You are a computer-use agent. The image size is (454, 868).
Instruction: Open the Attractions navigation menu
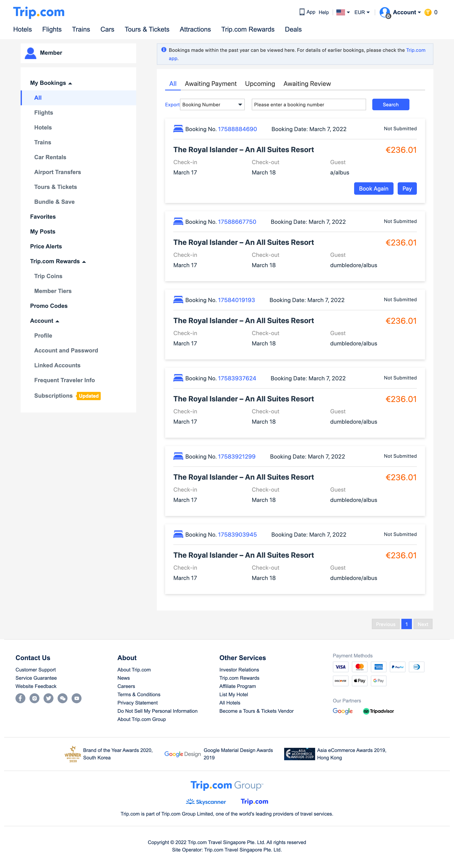(x=195, y=29)
